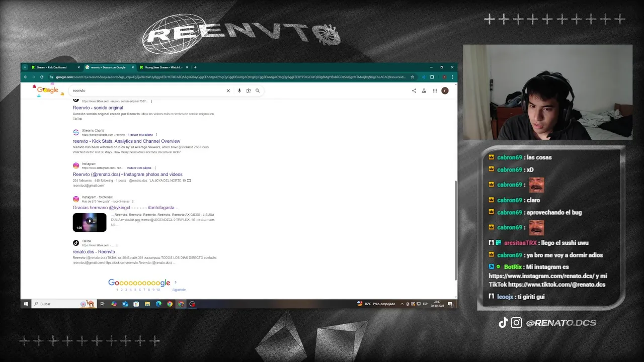Go to results page 5
This screenshot has height=362, width=644.
coord(135,290)
